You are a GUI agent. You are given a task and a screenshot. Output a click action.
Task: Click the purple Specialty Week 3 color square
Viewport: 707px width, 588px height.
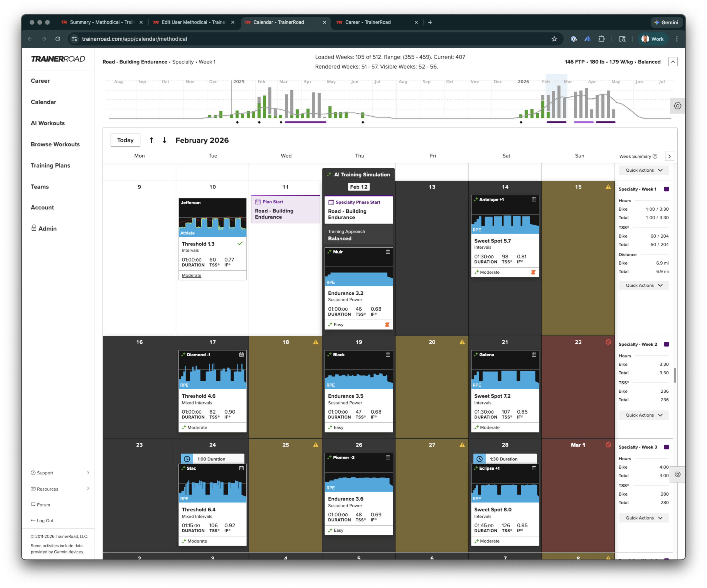666,447
